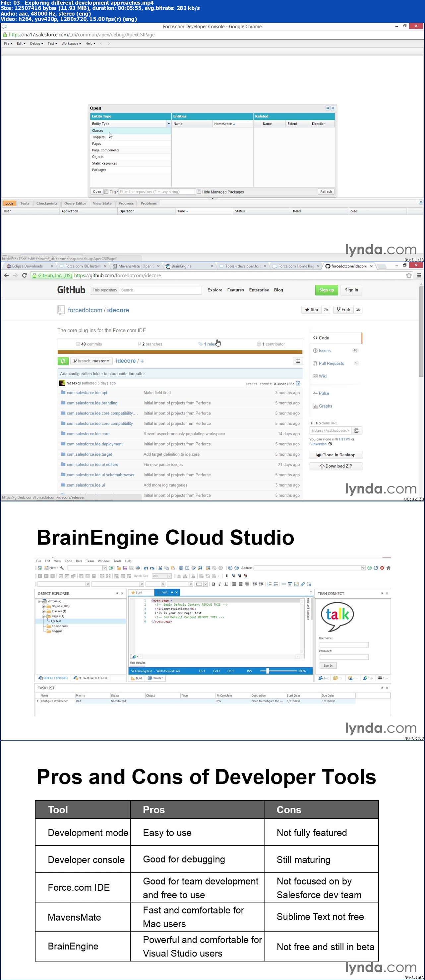
Task: Switch to the Query Editor tab
Action: pos(75,203)
